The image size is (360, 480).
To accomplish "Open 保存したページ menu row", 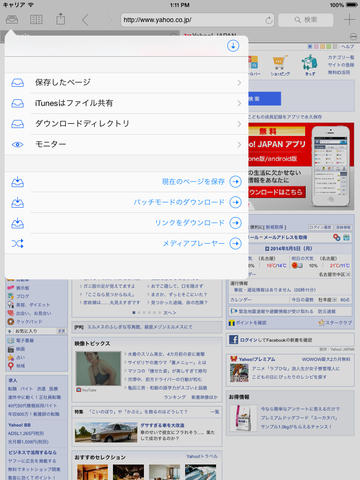I will (127, 83).
